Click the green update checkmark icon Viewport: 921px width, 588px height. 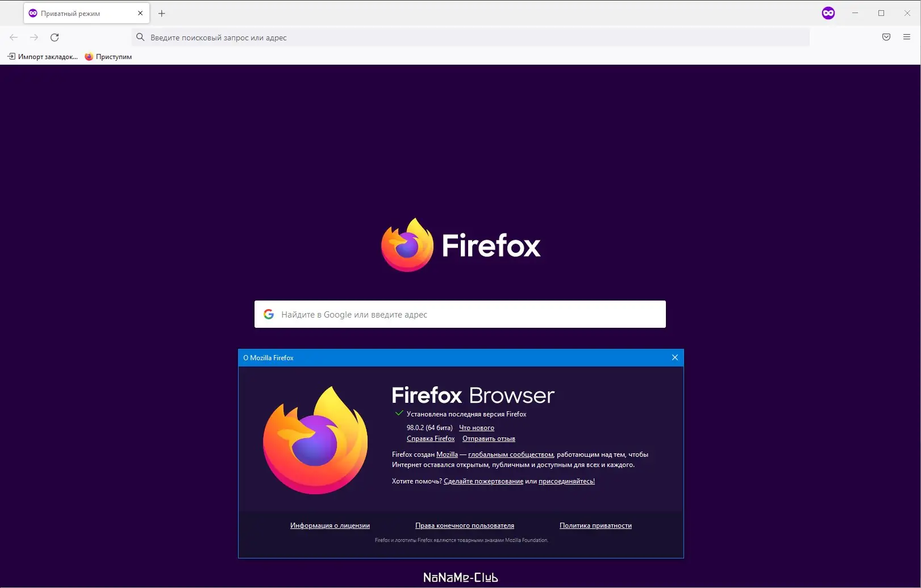tap(399, 413)
